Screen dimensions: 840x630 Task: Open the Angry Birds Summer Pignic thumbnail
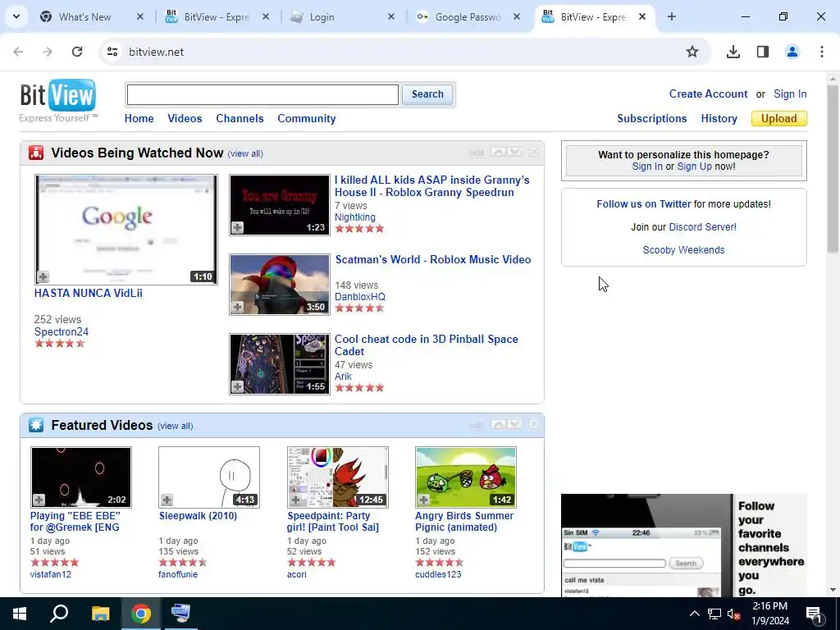[x=466, y=477]
